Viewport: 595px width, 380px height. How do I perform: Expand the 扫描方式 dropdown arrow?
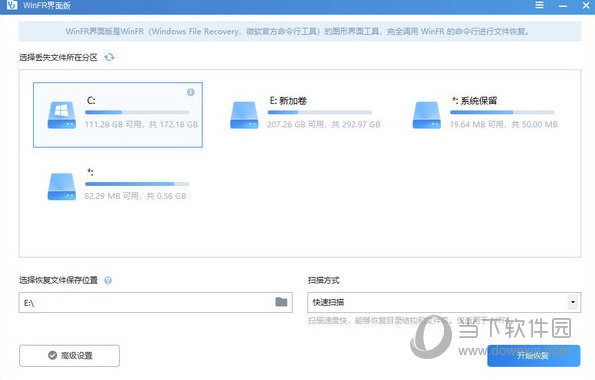pos(573,302)
